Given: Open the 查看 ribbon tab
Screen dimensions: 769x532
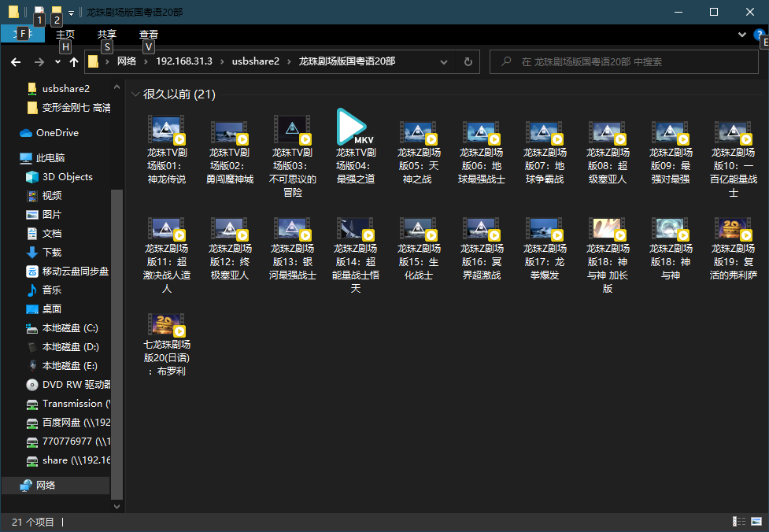Looking at the screenshot, I should [x=149, y=34].
